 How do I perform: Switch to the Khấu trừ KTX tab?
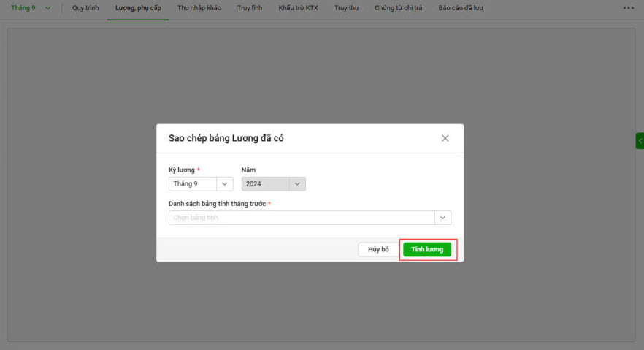298,8
